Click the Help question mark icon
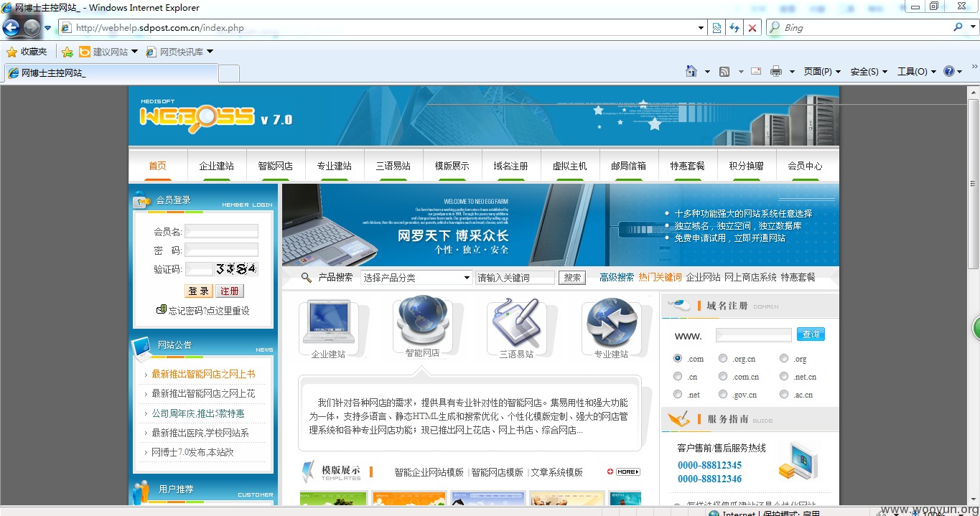The image size is (980, 516). [x=949, y=71]
